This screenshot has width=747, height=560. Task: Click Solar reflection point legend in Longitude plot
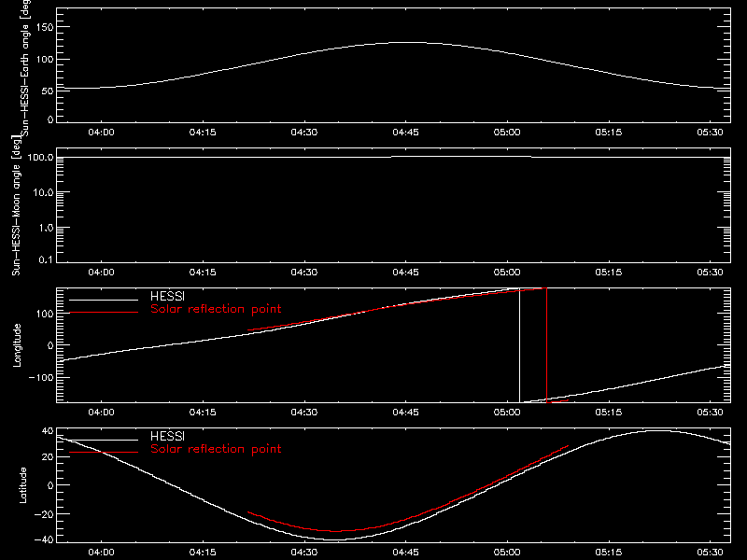click(216, 309)
